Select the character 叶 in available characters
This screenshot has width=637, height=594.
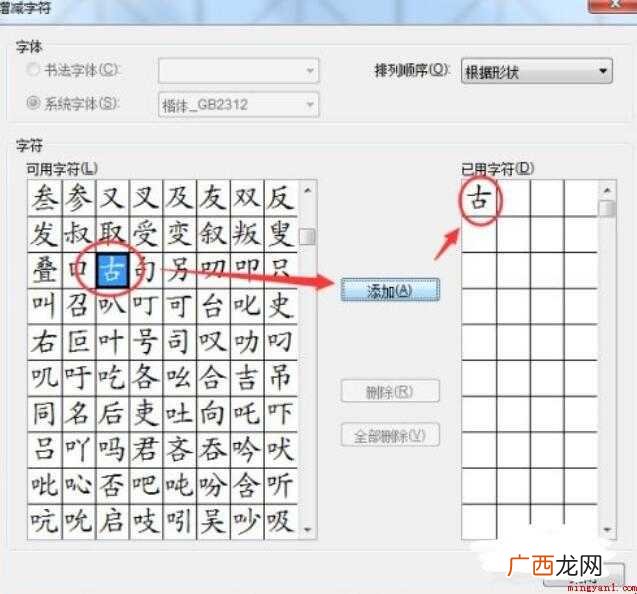[113, 342]
